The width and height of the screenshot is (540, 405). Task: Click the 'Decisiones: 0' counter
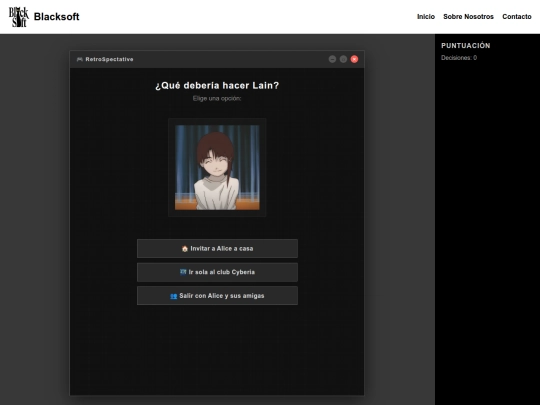pos(459,58)
